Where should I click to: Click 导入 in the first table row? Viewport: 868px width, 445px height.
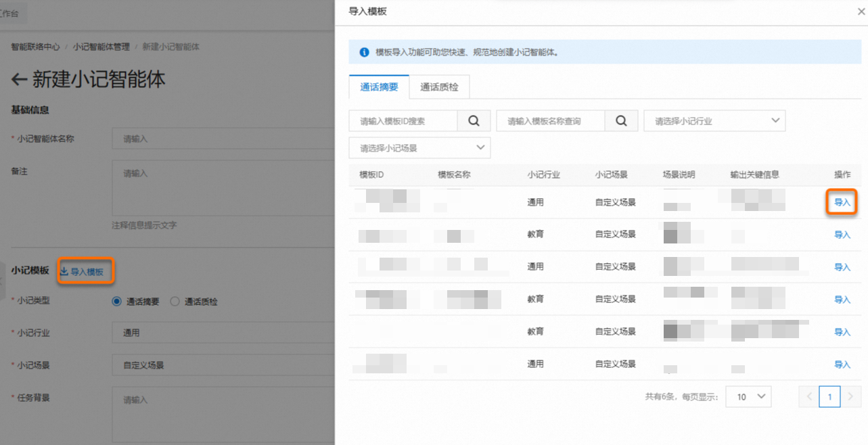click(842, 202)
